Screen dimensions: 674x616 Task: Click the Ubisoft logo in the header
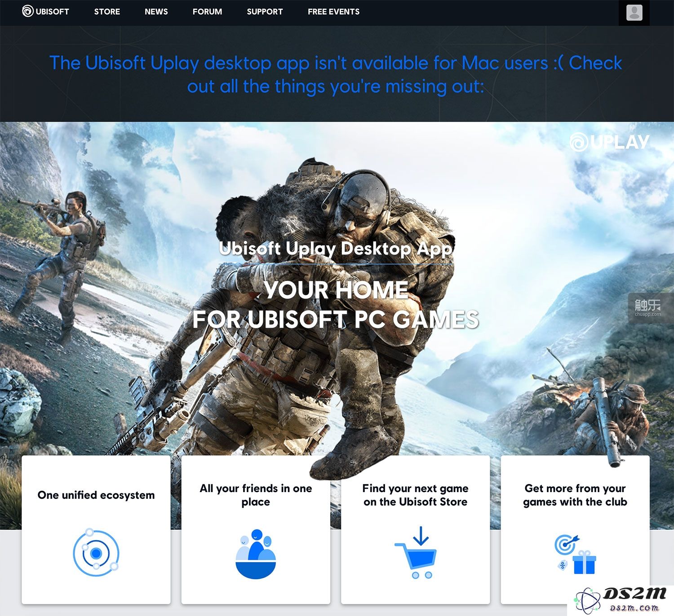(46, 11)
